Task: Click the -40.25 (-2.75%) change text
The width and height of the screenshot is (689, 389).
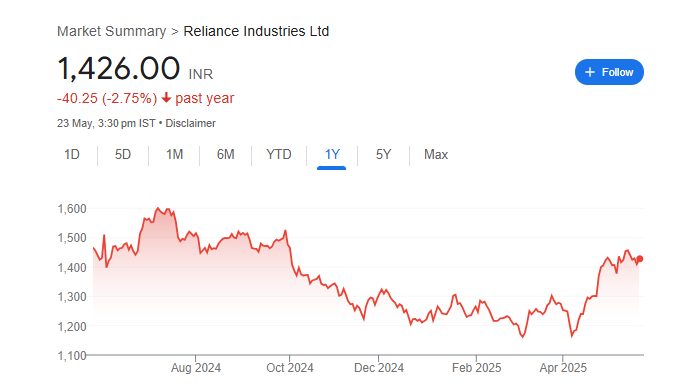Action: point(107,98)
